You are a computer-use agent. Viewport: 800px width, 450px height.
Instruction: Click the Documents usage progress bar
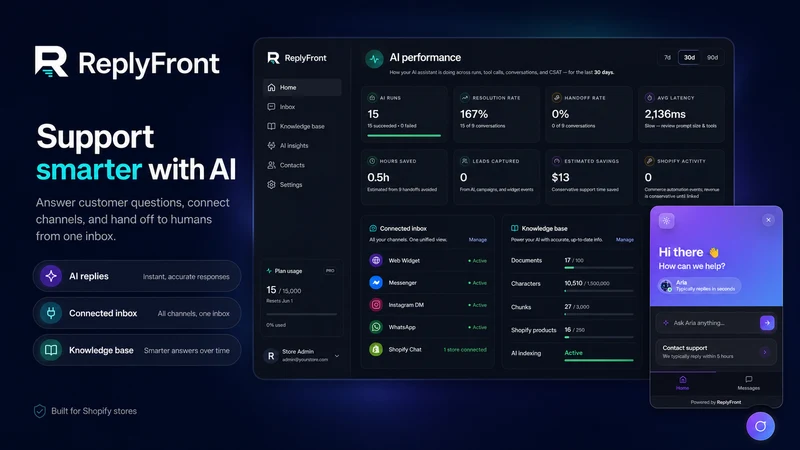(x=599, y=267)
